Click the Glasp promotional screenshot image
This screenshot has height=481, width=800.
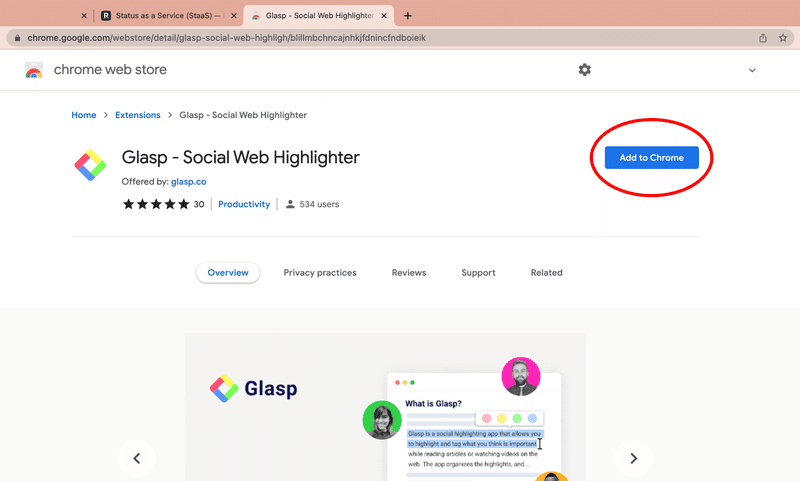tap(385, 407)
